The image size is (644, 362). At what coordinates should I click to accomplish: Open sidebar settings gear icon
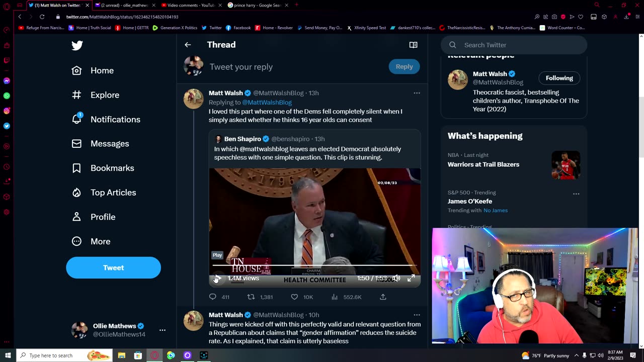(x=7, y=212)
